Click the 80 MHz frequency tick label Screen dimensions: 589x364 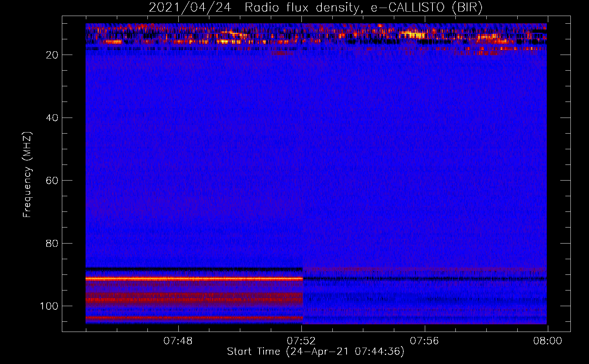[52, 243]
